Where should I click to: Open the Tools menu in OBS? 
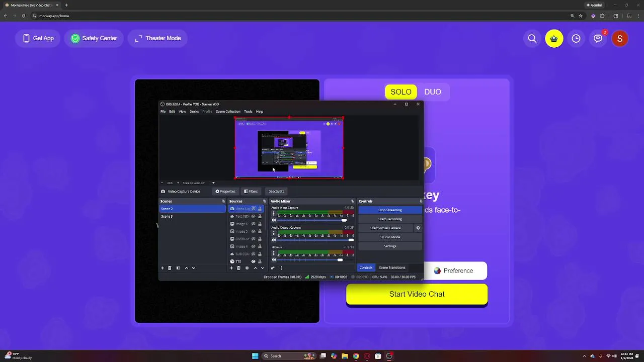[x=248, y=111]
